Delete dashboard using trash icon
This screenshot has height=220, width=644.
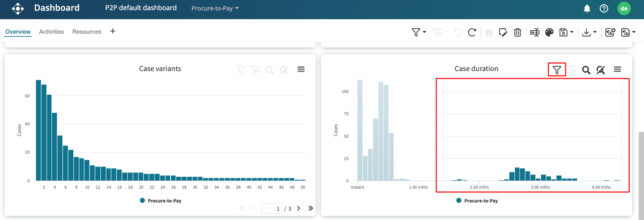(517, 32)
